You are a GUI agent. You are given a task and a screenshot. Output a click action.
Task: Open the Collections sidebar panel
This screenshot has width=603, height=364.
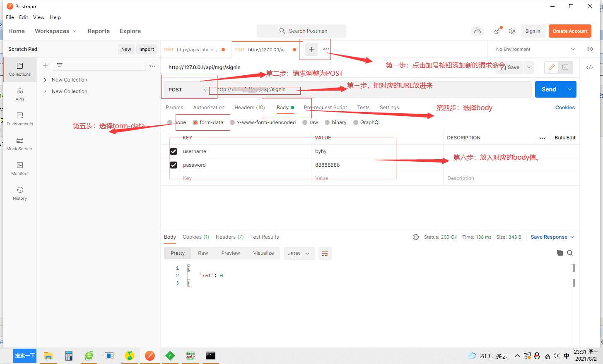click(20, 69)
